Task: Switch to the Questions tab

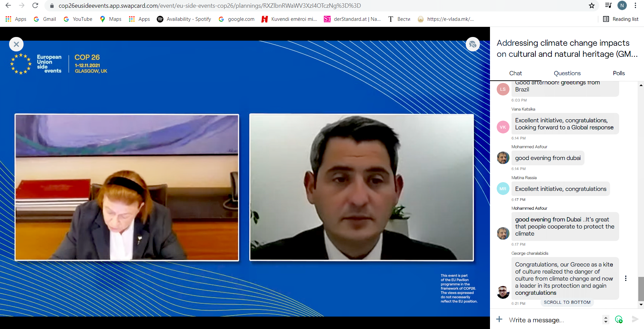Action: click(x=567, y=73)
